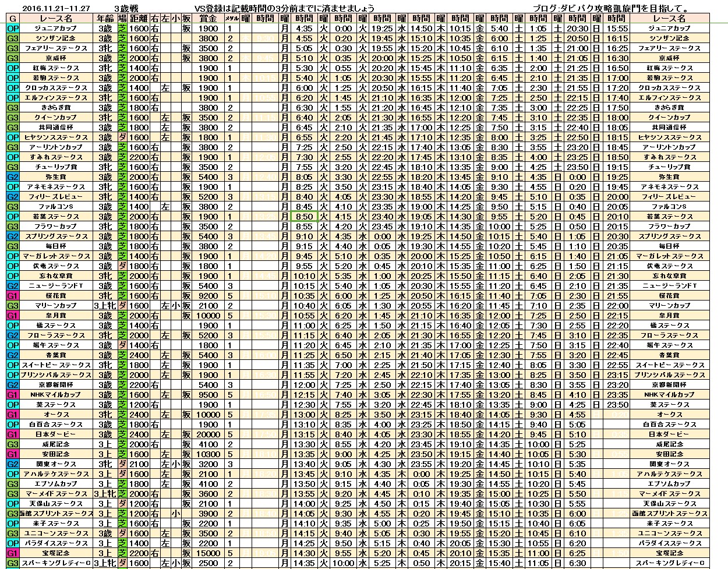Click the 距離 column header
728x569 pixels.
[139, 19]
